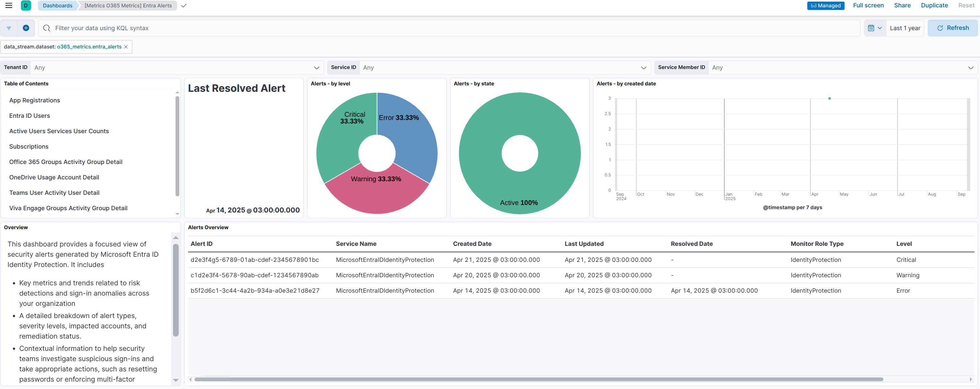Select the Entra Alerts breadcrumb item
Viewport: 980px width, 389px height.
point(127,5)
